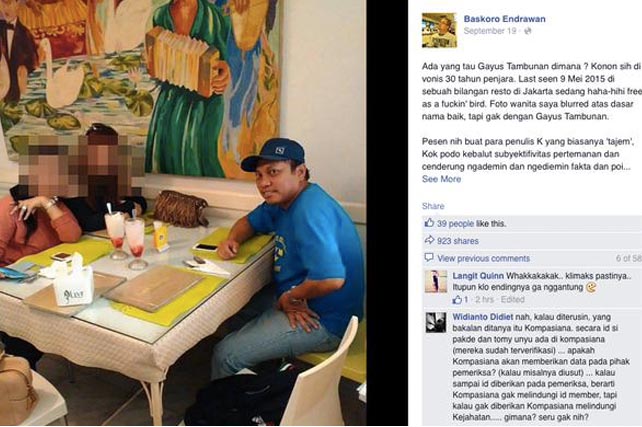
Task: Click the thumbs-up icon beside 39 people
Action: [429, 223]
